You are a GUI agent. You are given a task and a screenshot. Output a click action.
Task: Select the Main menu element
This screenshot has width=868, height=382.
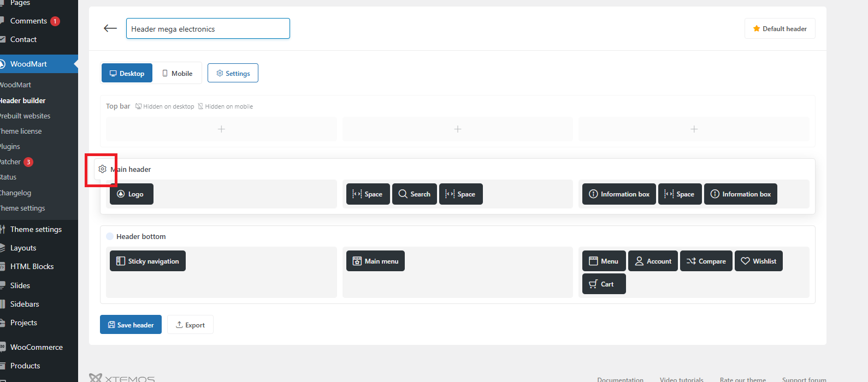pyautogui.click(x=376, y=261)
